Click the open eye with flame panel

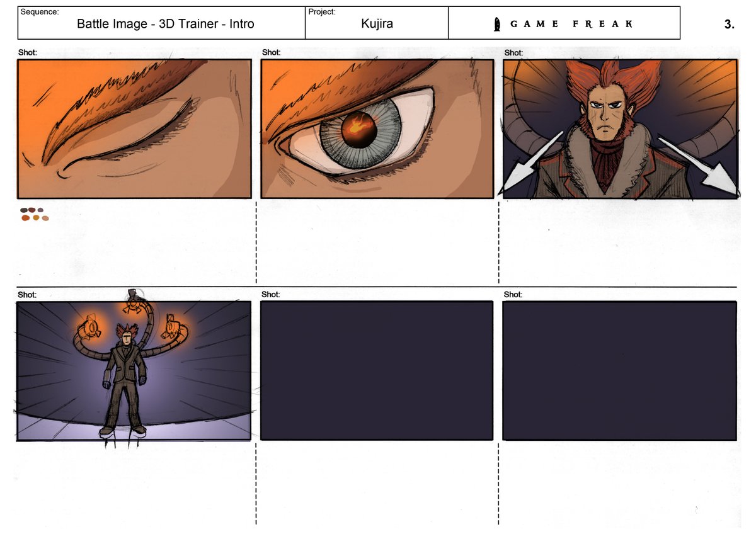pyautogui.click(x=377, y=128)
